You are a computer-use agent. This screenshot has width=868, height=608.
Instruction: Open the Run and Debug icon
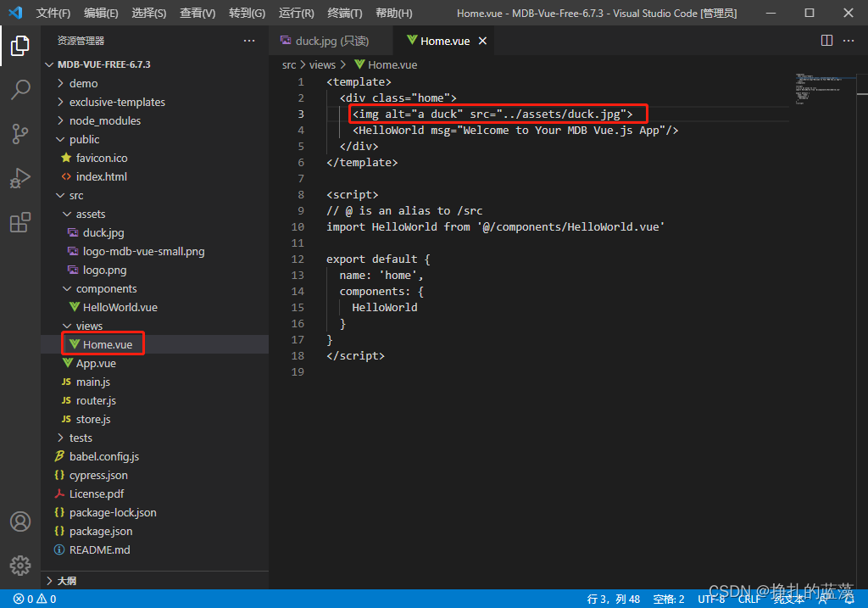click(20, 178)
